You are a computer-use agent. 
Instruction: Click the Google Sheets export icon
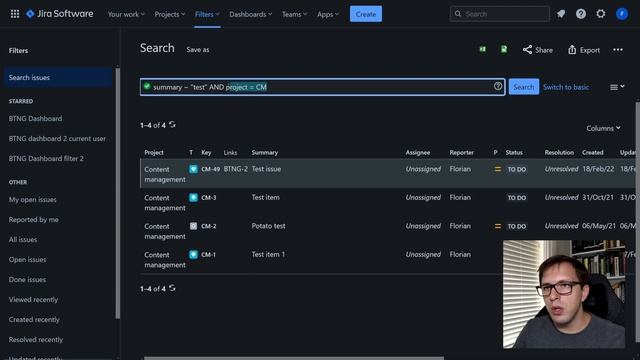coord(504,49)
